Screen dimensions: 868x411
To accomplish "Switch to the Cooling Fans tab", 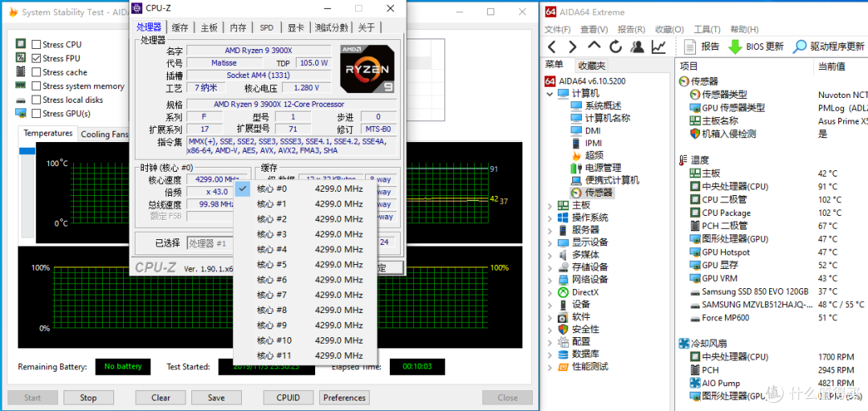I will point(104,134).
